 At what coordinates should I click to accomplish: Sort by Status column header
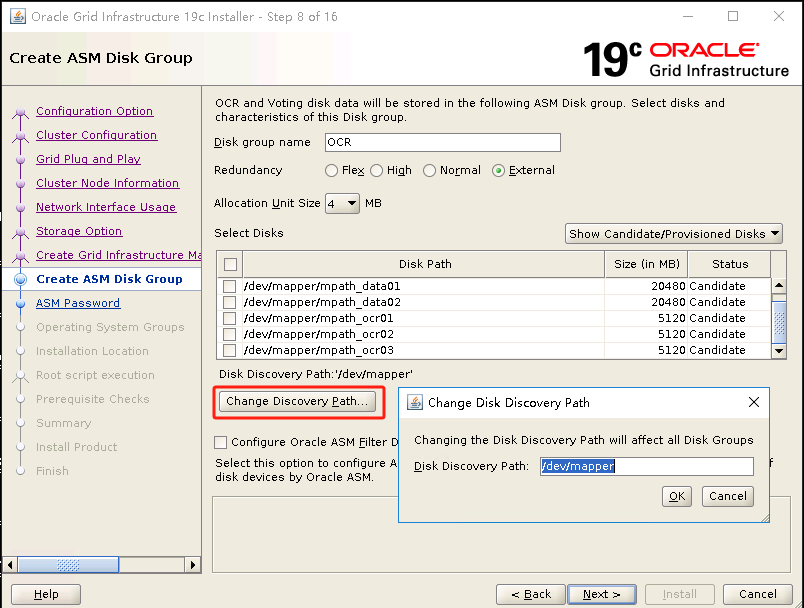729,264
